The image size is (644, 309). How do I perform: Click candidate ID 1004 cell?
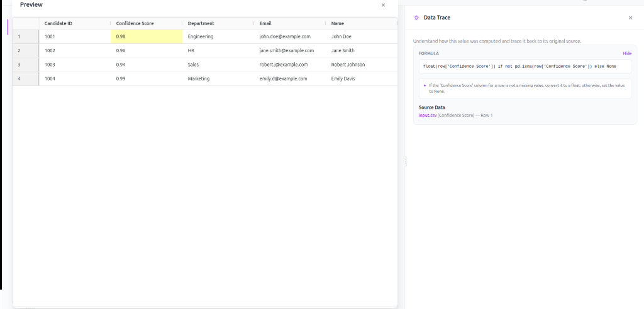click(75, 79)
